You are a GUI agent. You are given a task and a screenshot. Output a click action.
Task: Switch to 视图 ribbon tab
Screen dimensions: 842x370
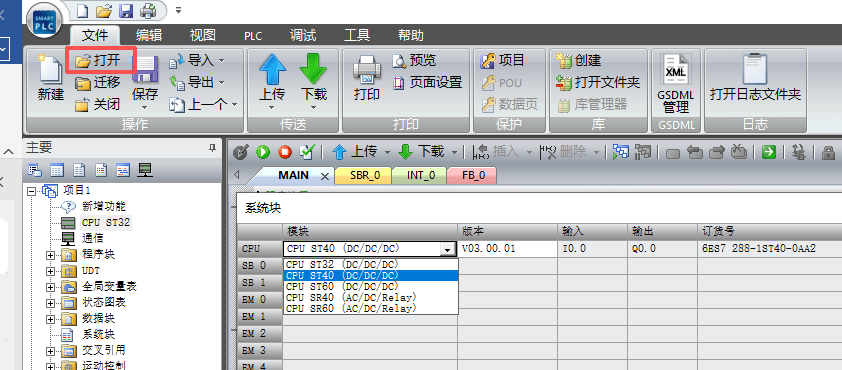pyautogui.click(x=202, y=36)
